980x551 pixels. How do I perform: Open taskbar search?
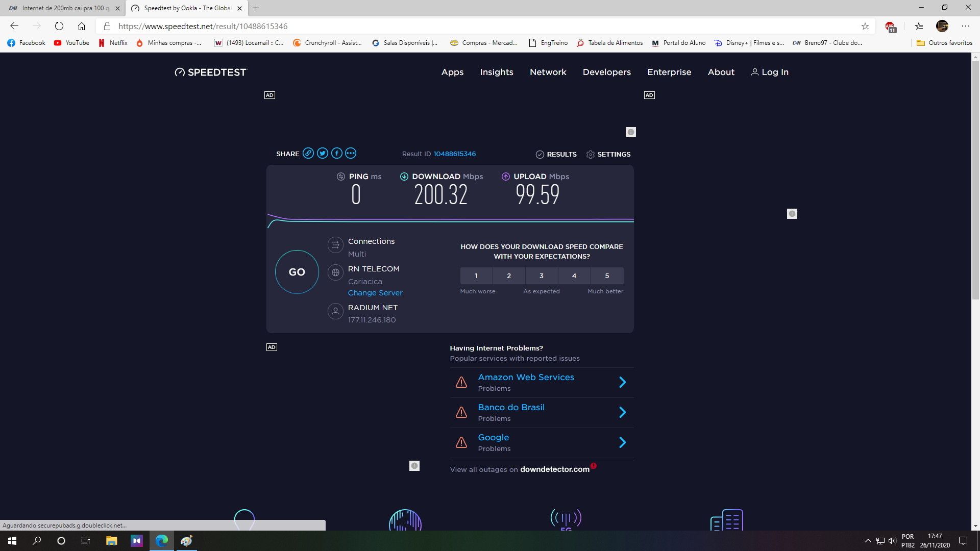37,541
